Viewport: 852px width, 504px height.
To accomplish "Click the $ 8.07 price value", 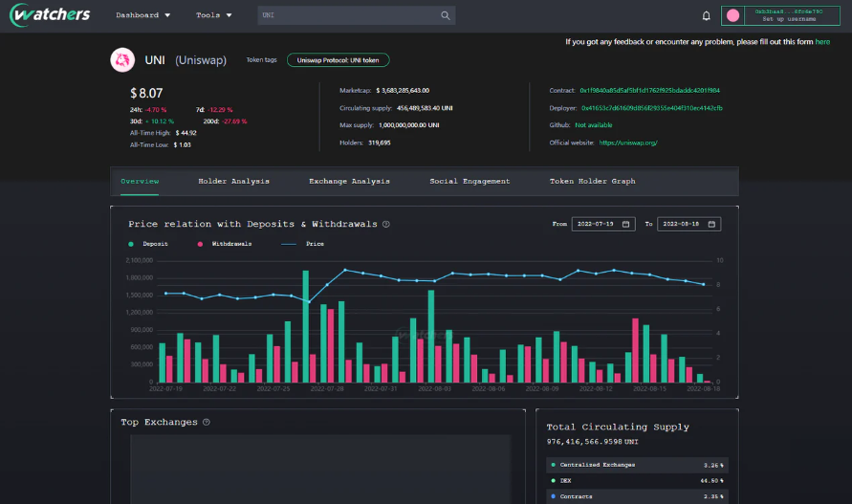I will pyautogui.click(x=146, y=93).
